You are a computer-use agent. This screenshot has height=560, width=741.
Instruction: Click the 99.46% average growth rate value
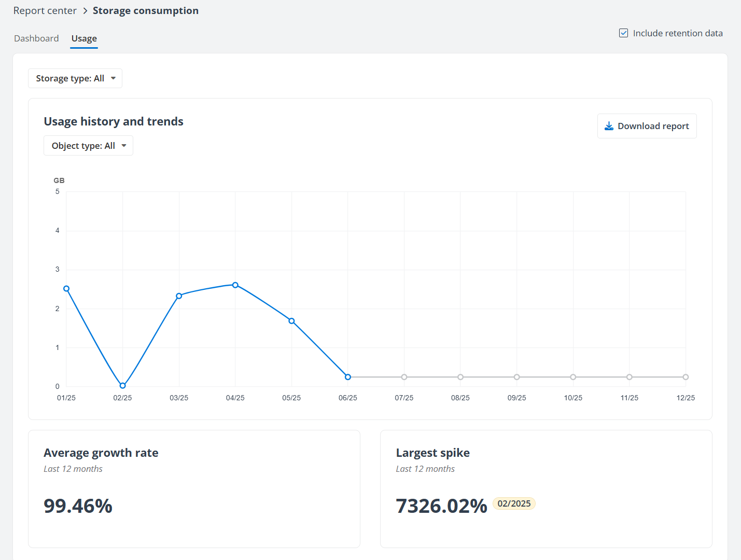pyautogui.click(x=78, y=506)
